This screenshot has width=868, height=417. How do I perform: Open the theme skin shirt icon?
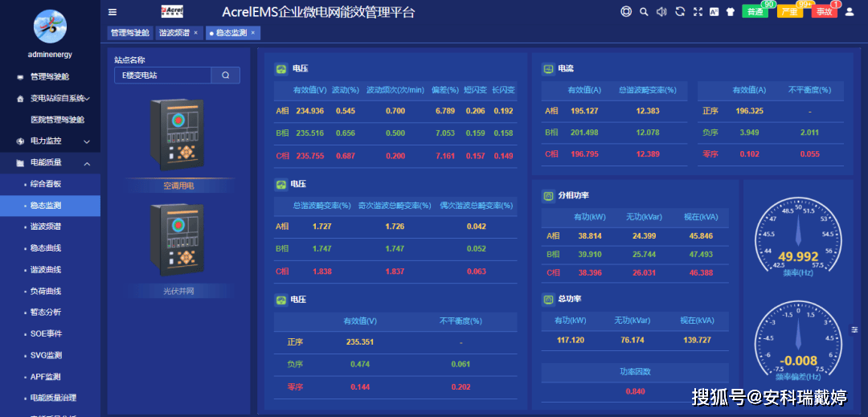[730, 11]
